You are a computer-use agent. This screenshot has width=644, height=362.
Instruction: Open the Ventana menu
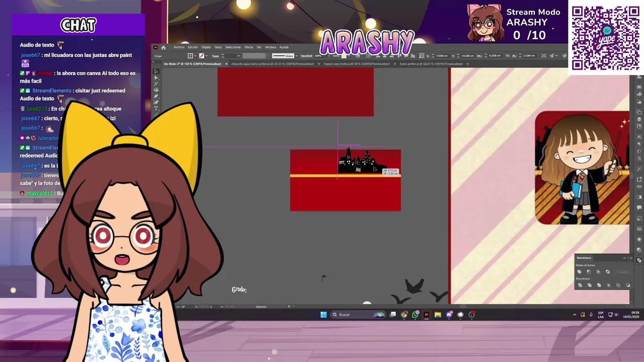click(x=270, y=47)
